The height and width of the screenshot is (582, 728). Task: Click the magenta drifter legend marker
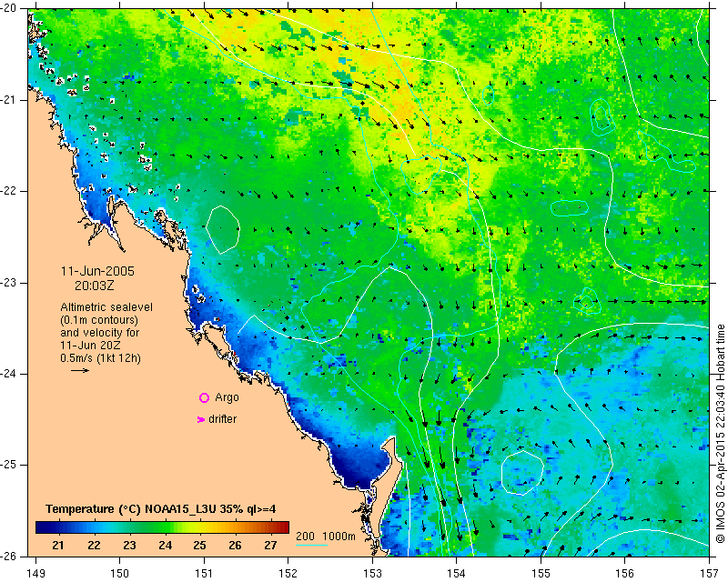click(200, 419)
